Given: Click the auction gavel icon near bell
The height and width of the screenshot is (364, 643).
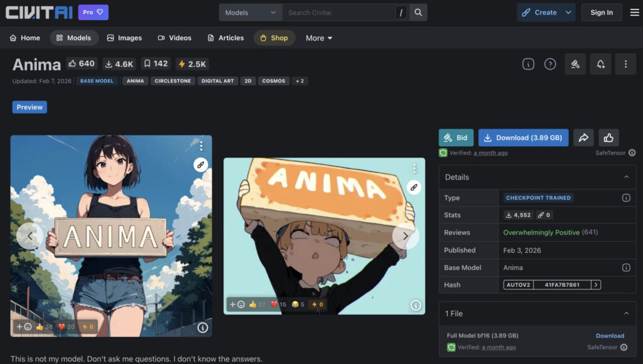Looking at the screenshot, I should pyautogui.click(x=575, y=64).
